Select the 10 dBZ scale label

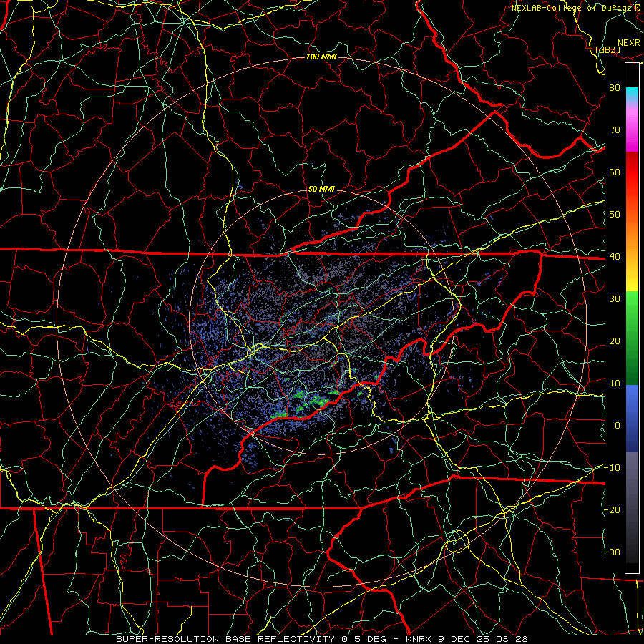[x=615, y=384]
